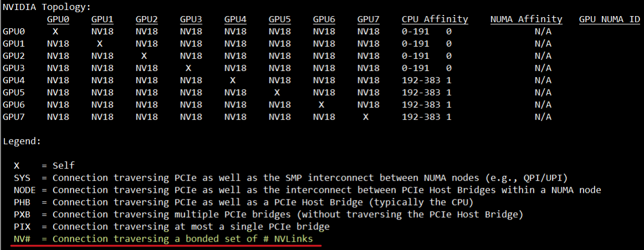The width and height of the screenshot is (644, 250).
Task: Click the N/A value in GPU7 row
Action: coord(543,116)
